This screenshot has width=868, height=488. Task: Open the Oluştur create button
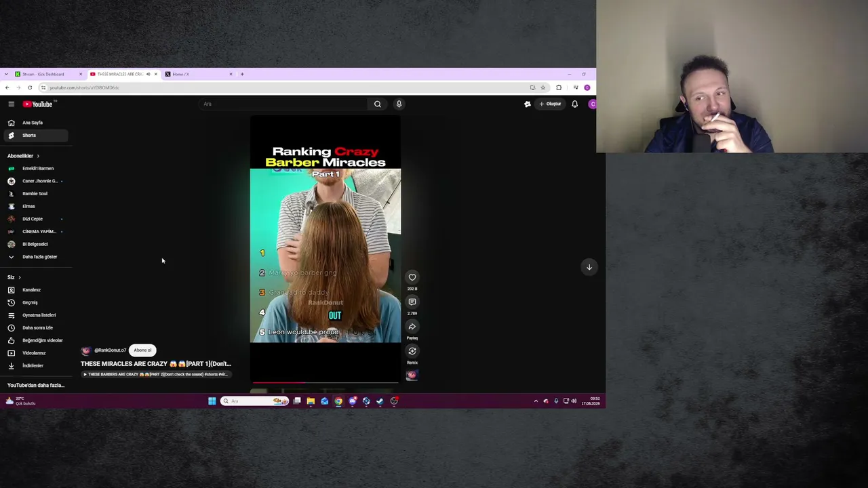[550, 104]
